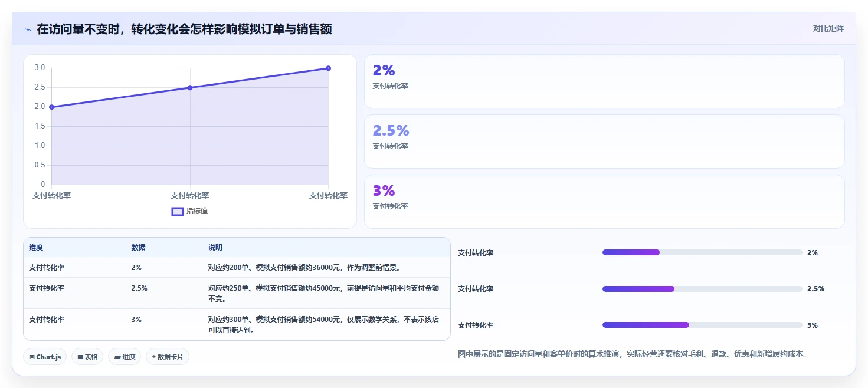Select the 2% 支付转化率 stat card
Screen dimensions: 868x388
(604, 81)
